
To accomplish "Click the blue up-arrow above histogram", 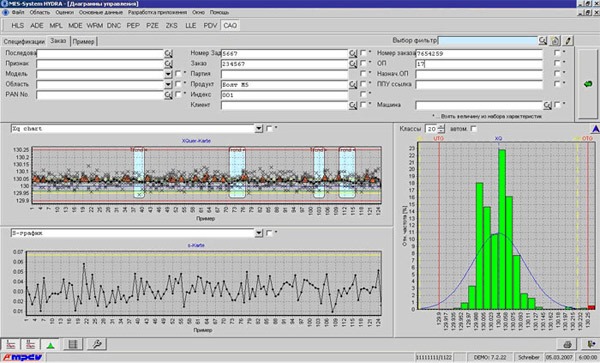I will (595, 129).
